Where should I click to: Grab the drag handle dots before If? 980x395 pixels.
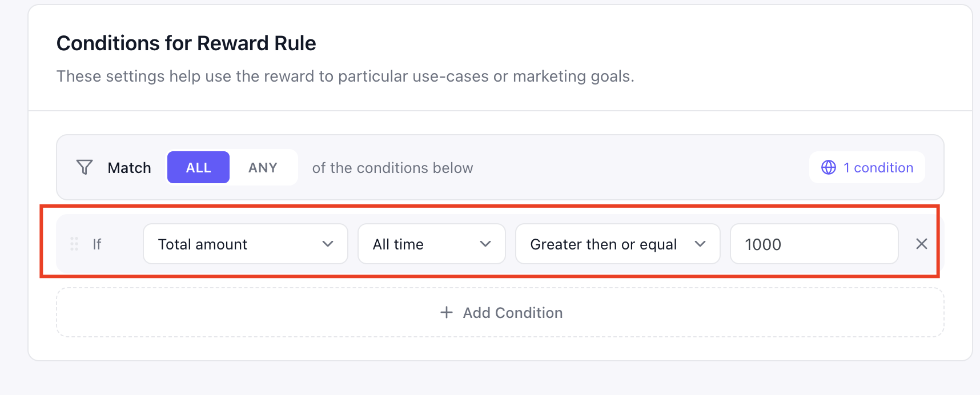point(74,244)
